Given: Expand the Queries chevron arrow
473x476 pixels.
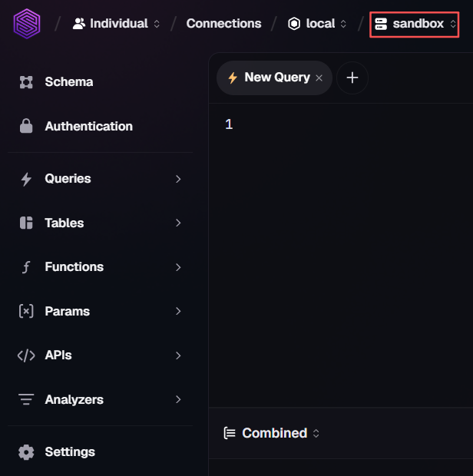Looking at the screenshot, I should 178,179.
